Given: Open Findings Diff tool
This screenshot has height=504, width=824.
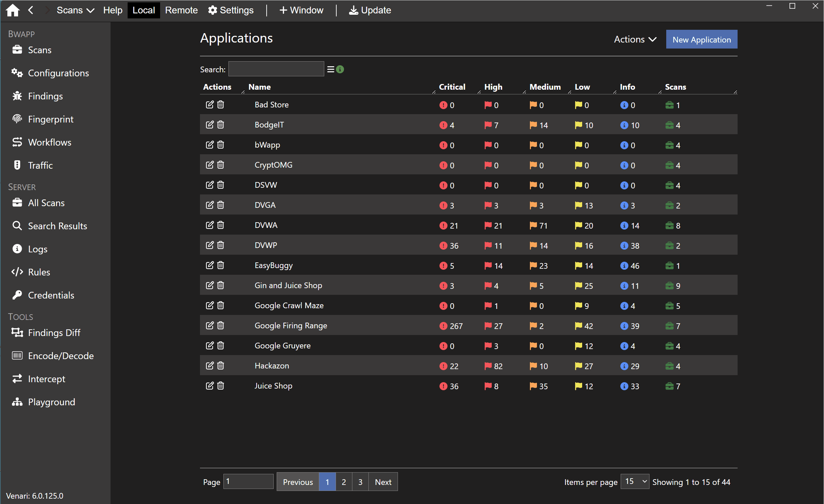Looking at the screenshot, I should point(54,333).
